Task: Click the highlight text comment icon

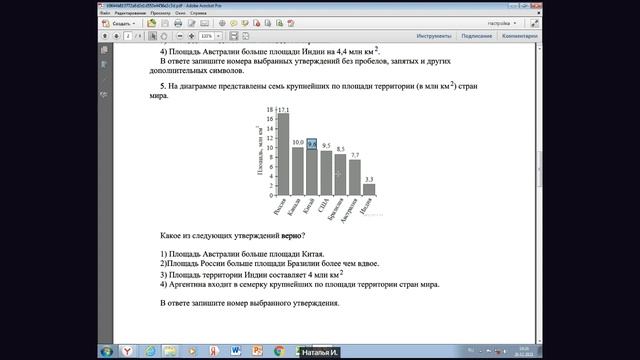Action: [x=245, y=23]
